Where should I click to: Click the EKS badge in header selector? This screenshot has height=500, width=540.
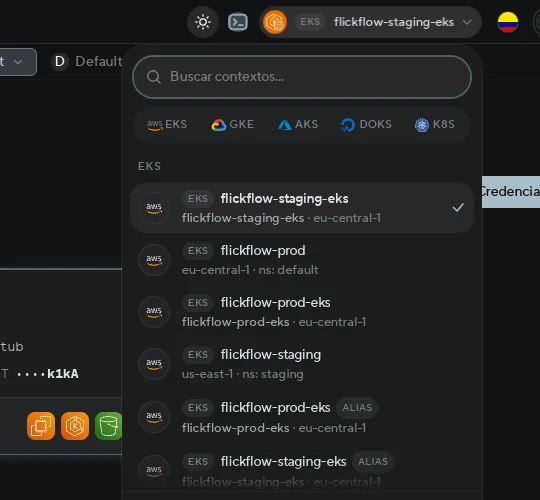coord(310,22)
